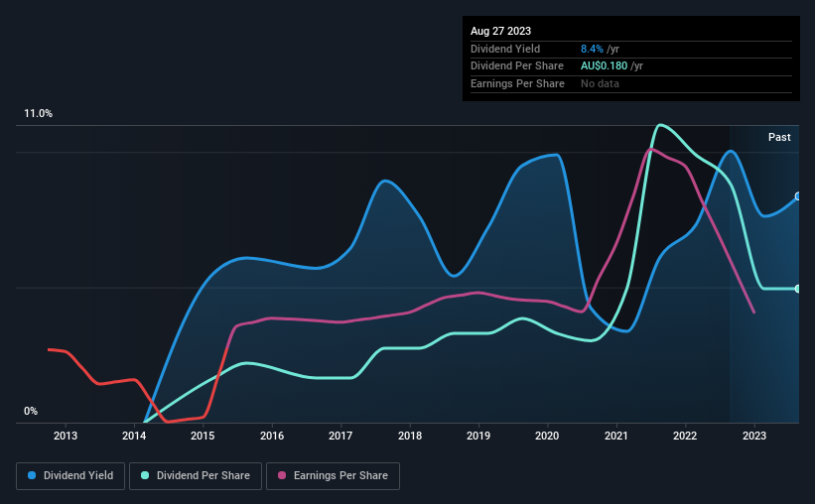Toggle the Earnings Per Share legend button
The width and height of the screenshot is (815, 504).
333,476
